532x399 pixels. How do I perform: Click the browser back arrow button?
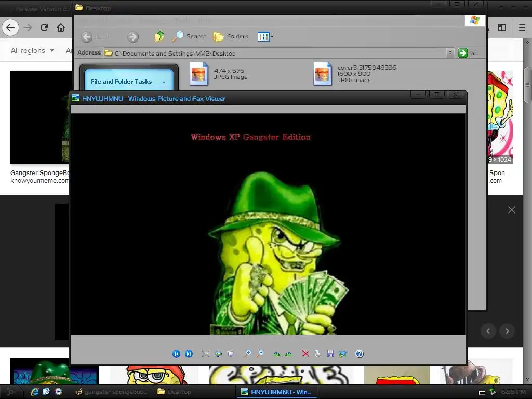10,28
